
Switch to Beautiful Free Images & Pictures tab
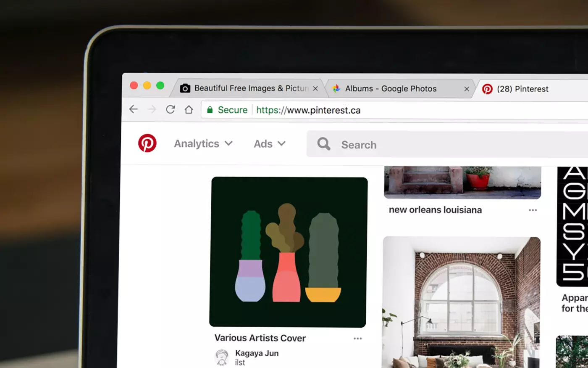click(x=251, y=88)
